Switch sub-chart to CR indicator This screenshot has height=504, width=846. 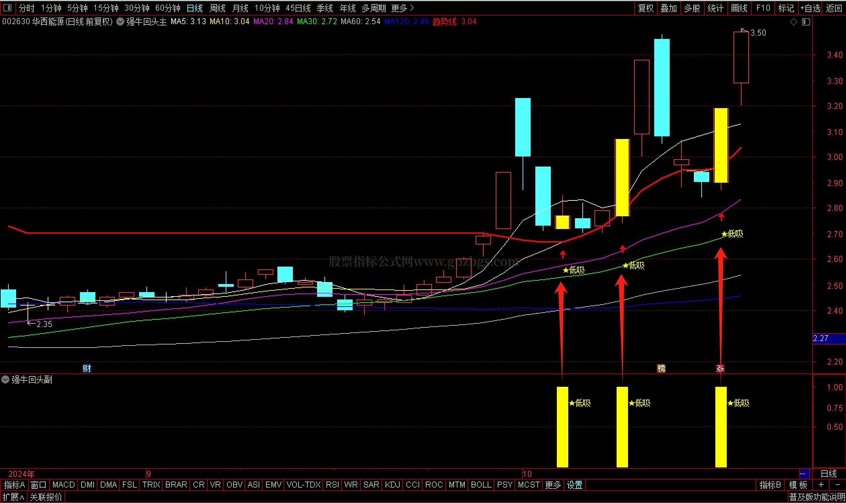(x=199, y=485)
